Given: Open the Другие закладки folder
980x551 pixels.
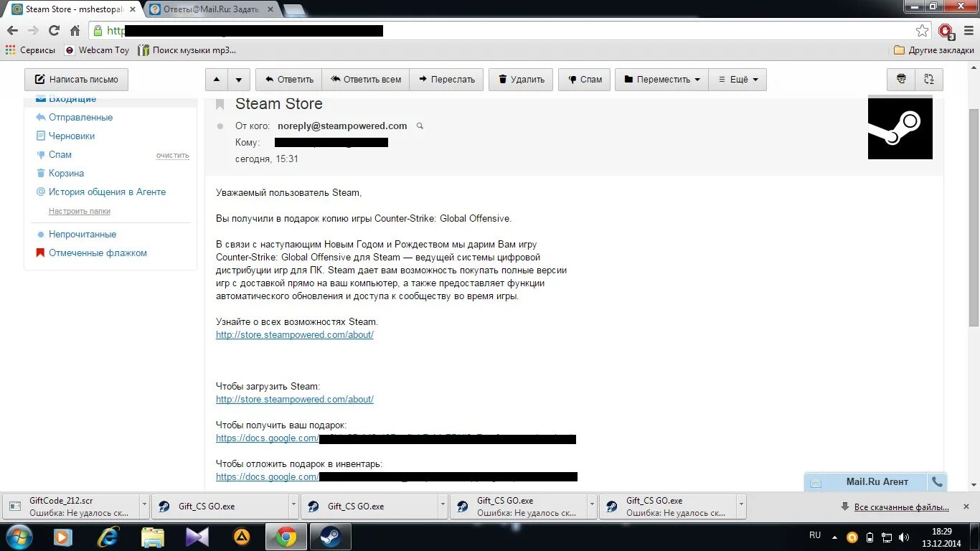Looking at the screenshot, I should click(934, 50).
